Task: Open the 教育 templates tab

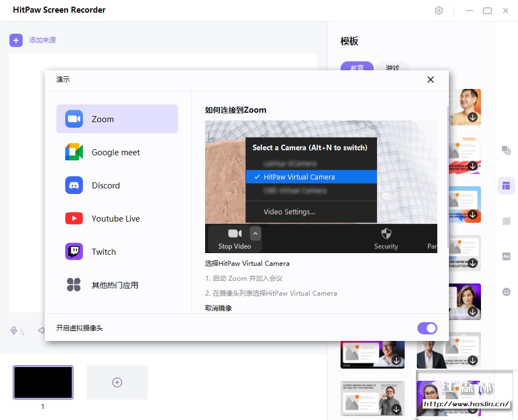Action: [x=357, y=66]
